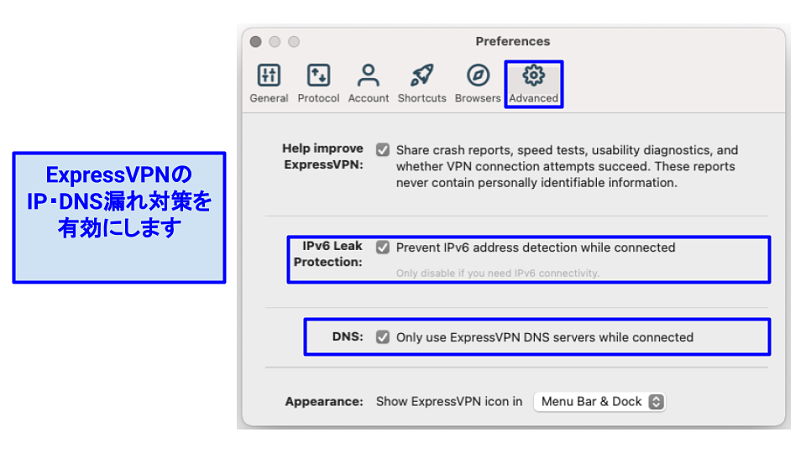Viewport: 806px width, 453px height.
Task: Click the 'Help improve ExpressVPN:' label
Action: (323, 156)
